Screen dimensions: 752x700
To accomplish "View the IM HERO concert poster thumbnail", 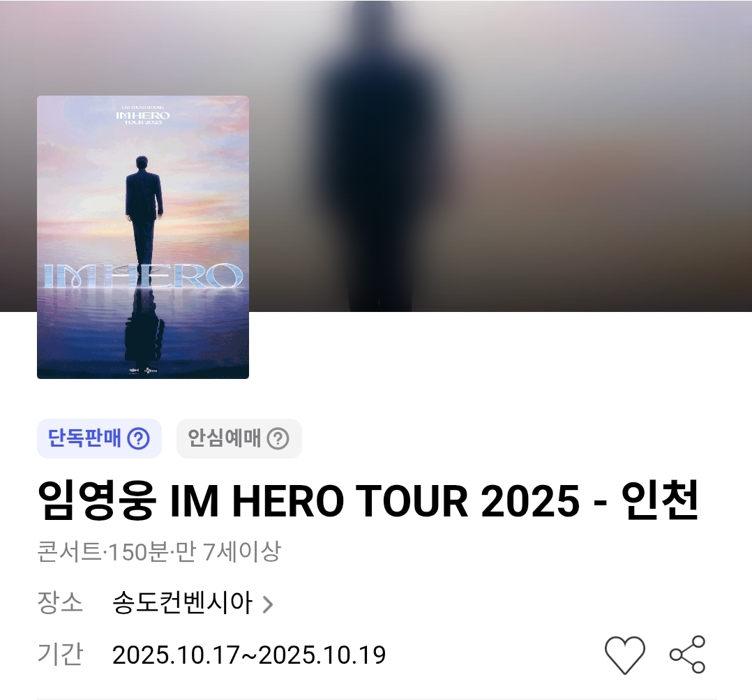I will click(x=143, y=237).
